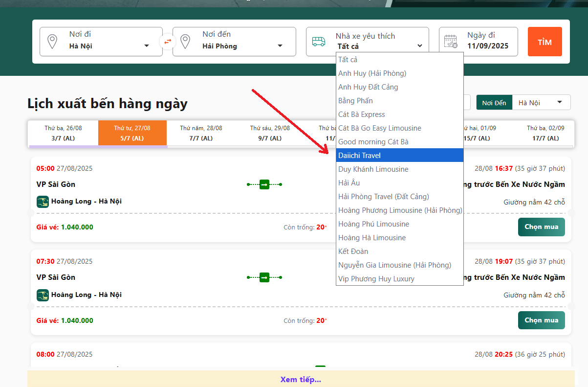Click the destination location pin icon
The image size is (588, 387).
coord(185,42)
